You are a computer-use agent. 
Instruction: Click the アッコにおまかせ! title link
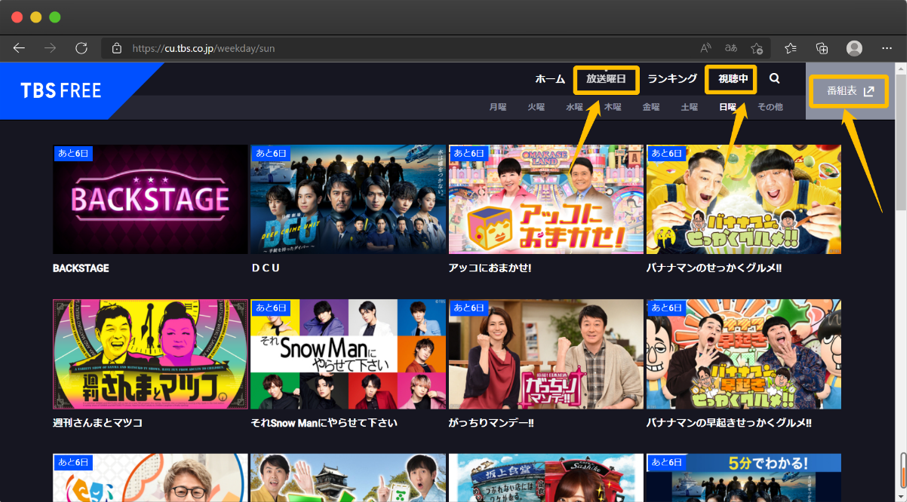click(490, 268)
